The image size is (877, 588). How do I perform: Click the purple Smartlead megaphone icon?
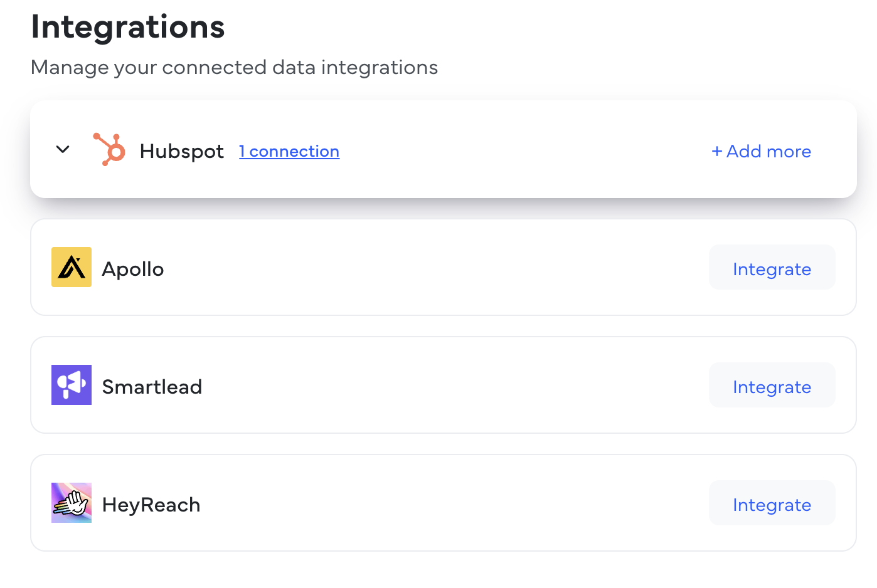[72, 385]
